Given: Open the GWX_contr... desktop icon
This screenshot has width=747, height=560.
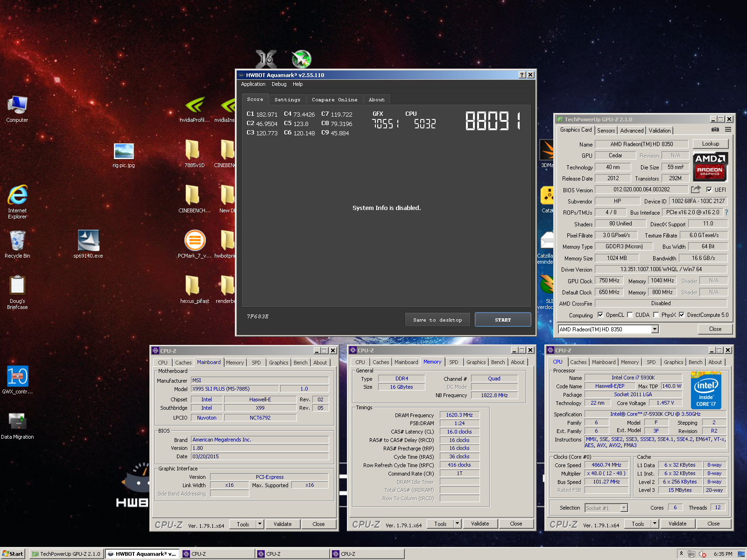Looking at the screenshot, I should click(x=17, y=376).
